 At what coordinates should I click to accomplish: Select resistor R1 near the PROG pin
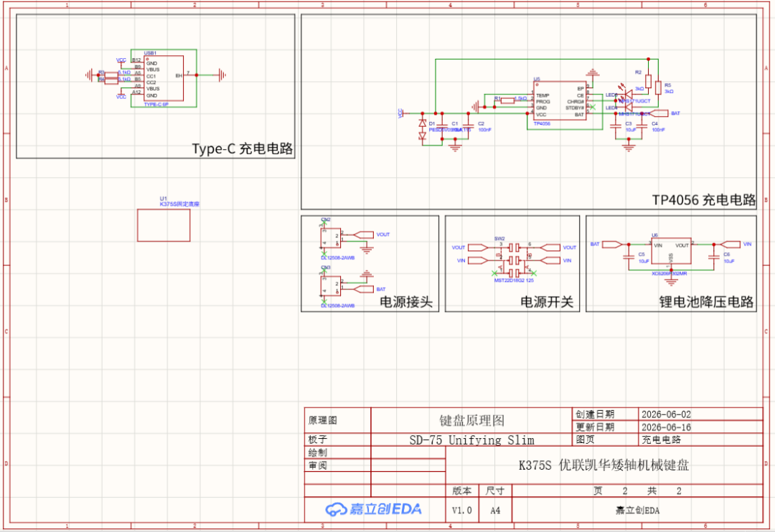[x=507, y=100]
